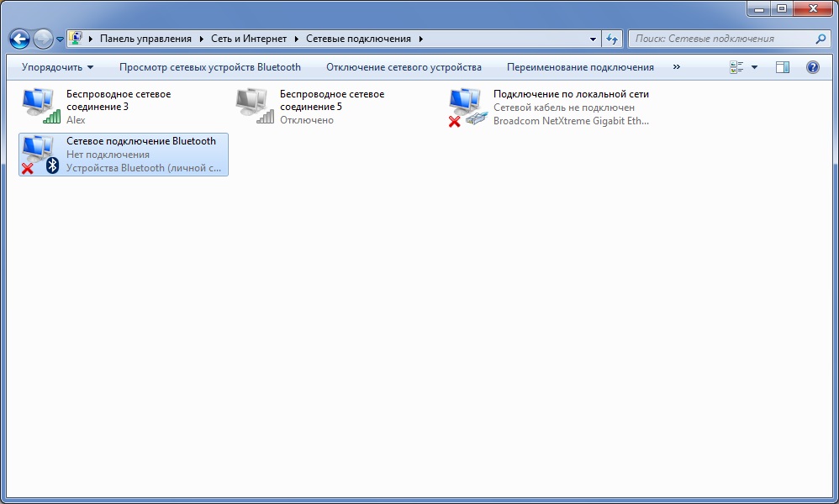This screenshot has height=504, width=839.
Task: Click Устройства Bluetooth (личной с... text
Action: pos(144,168)
